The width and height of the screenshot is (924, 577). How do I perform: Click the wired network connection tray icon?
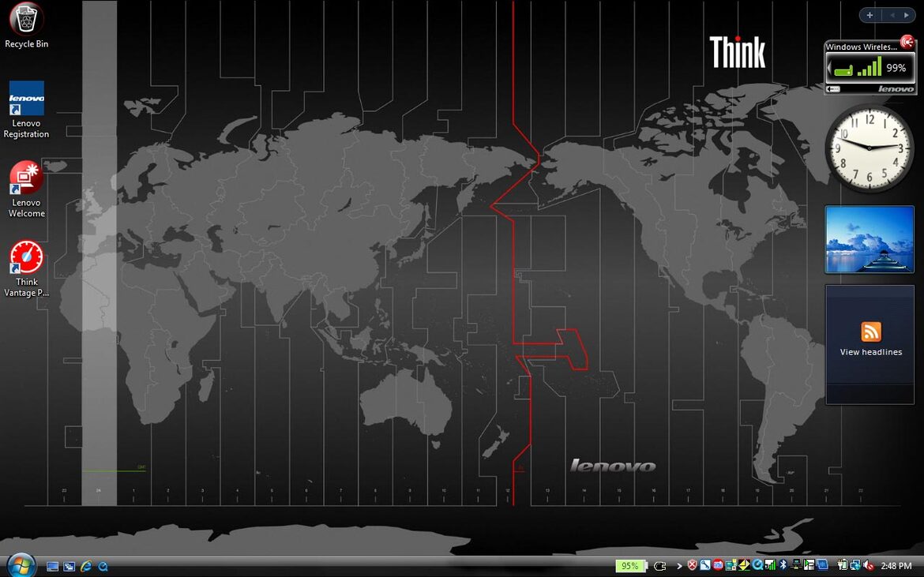coord(796,566)
